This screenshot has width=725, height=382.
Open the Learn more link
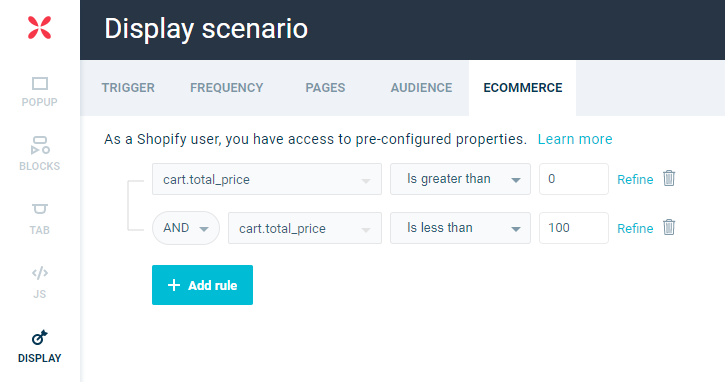coord(575,139)
